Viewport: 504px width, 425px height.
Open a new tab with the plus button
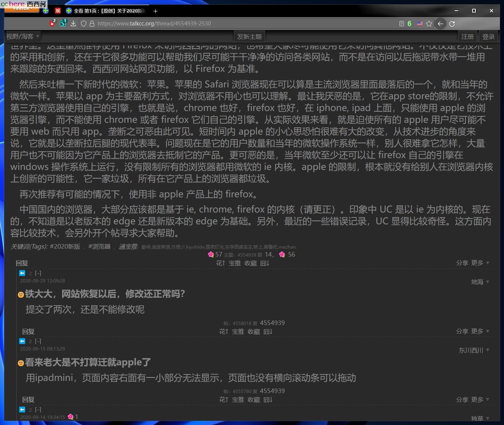(x=155, y=11)
